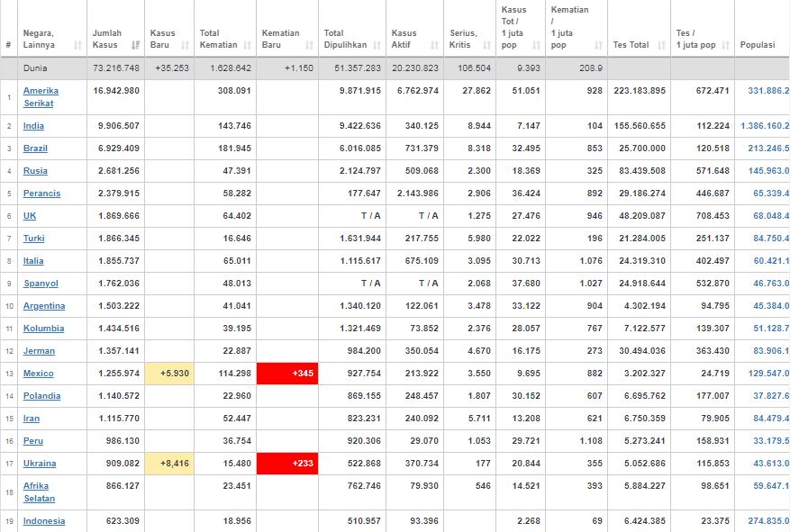This screenshot has width=790, height=532.
Task: Select Ukraina new cases cell +8,416
Action: click(x=169, y=463)
